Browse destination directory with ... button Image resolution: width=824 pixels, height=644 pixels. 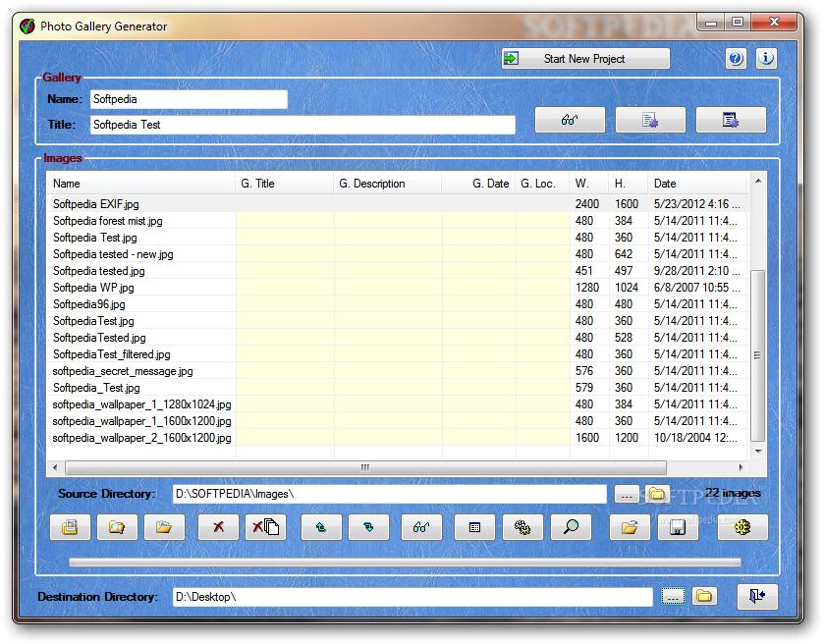click(673, 596)
